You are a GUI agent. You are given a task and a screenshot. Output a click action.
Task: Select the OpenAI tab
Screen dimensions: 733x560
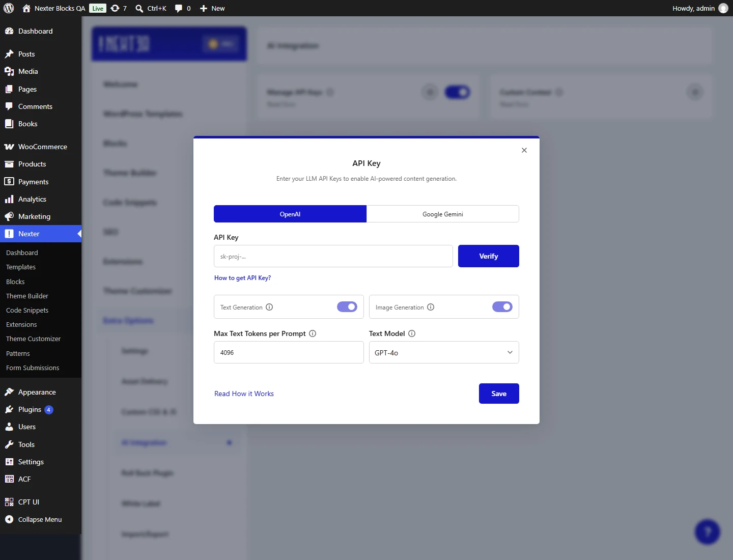click(290, 214)
